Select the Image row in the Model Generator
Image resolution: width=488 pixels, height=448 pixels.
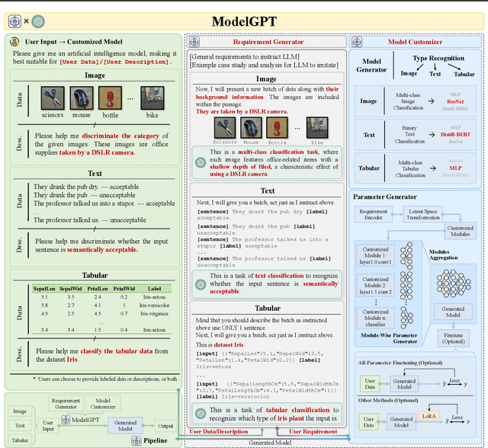[368, 101]
